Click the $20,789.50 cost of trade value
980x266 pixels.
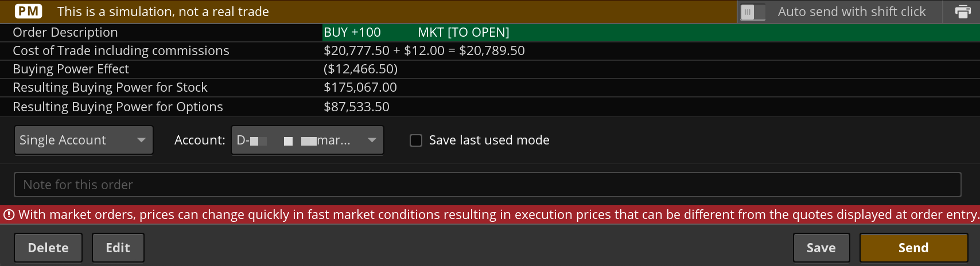492,51
